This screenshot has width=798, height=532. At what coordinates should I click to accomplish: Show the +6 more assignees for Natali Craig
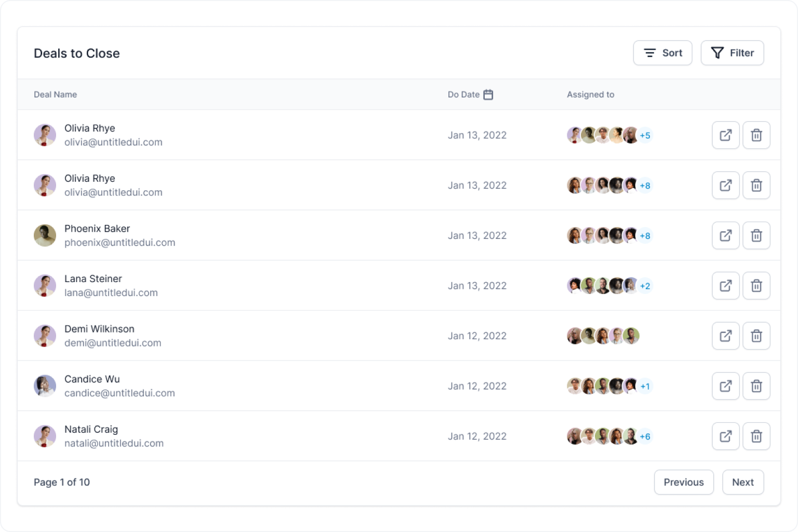coord(645,436)
